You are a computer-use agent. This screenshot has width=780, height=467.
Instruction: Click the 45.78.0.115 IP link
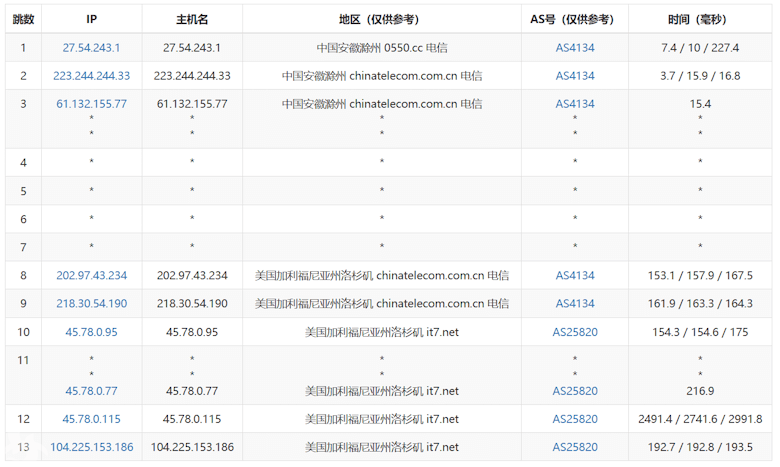click(91, 419)
